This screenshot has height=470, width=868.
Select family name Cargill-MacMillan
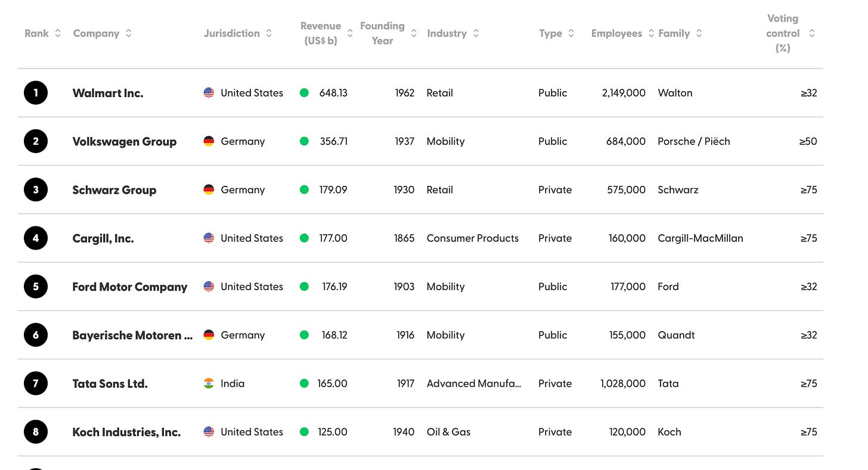[x=700, y=238]
